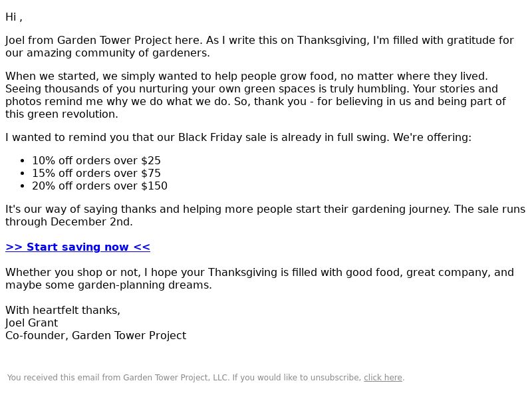This screenshot has height=399, width=532.
Task: Click the footer text 'You received this email'
Action: point(184,378)
